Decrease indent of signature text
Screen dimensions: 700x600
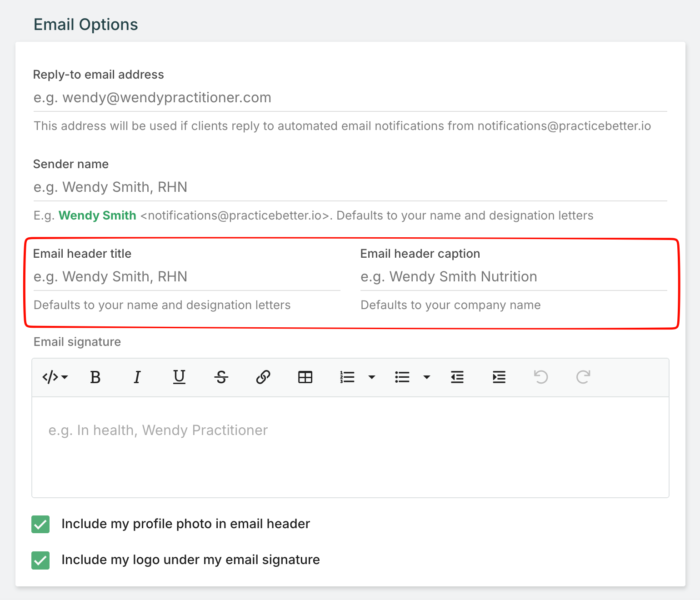click(x=457, y=377)
